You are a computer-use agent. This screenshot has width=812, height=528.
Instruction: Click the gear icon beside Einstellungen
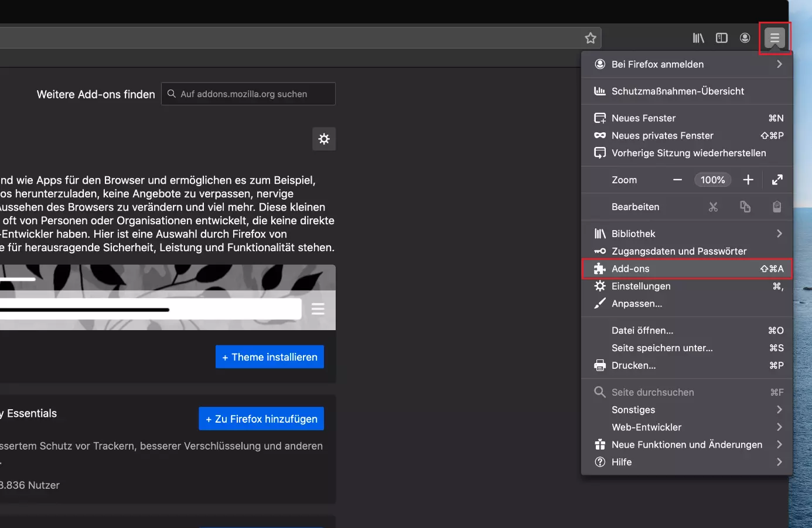600,286
